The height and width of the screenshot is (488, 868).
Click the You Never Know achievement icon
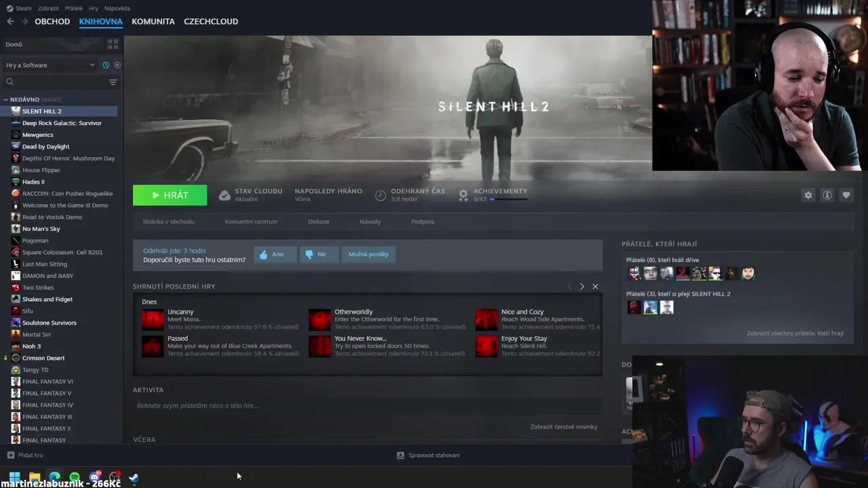coord(319,346)
